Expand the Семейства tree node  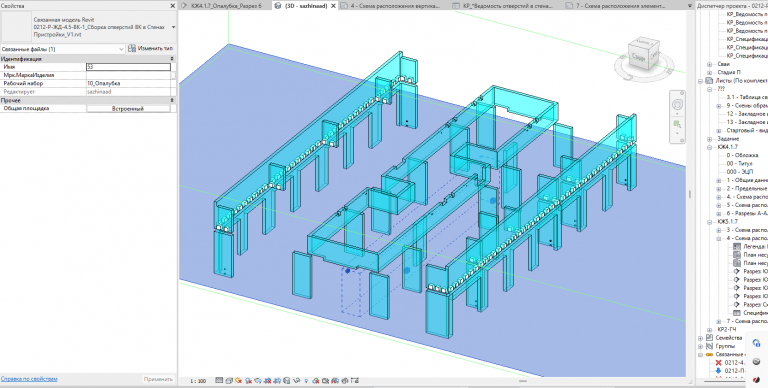pos(701,338)
